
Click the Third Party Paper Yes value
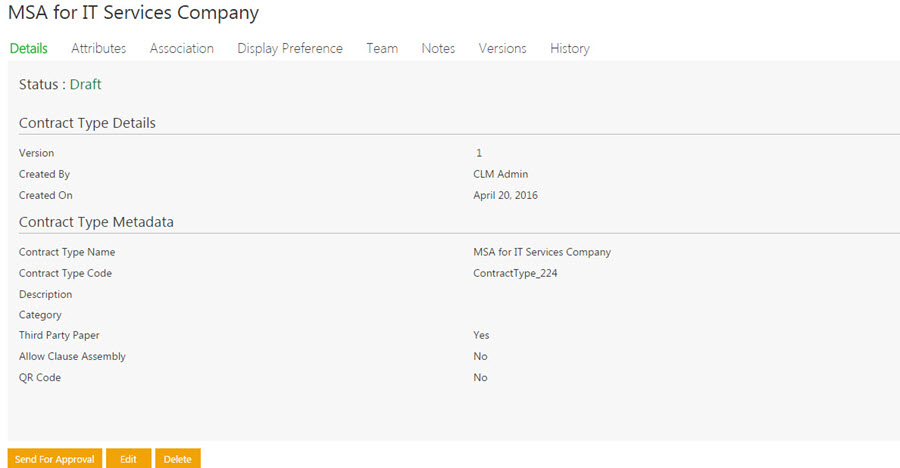tap(481, 336)
